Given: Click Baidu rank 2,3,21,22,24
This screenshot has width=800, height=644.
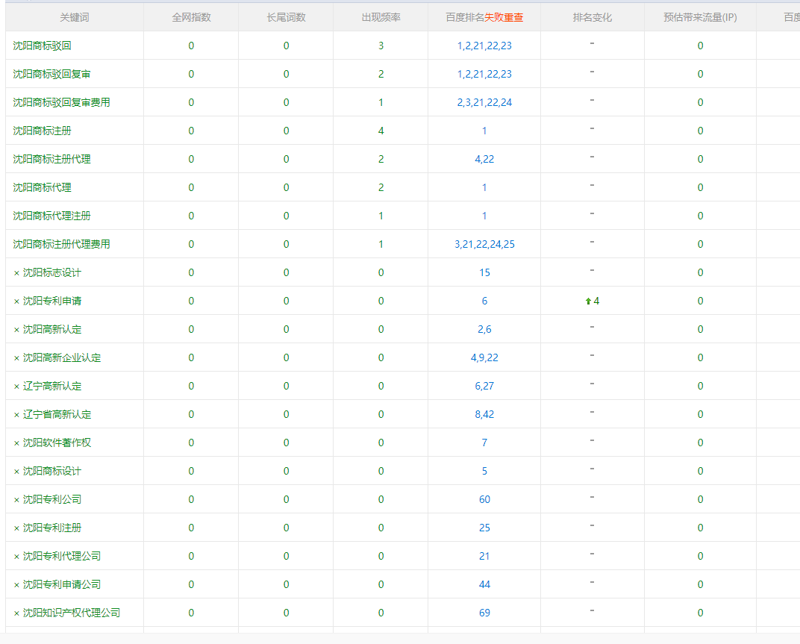Looking at the screenshot, I should point(484,103).
